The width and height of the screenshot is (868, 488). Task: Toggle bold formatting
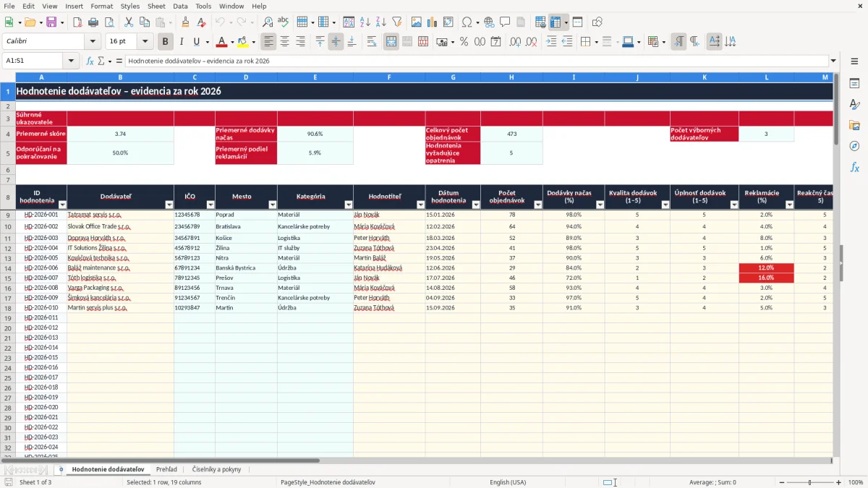[x=166, y=42]
